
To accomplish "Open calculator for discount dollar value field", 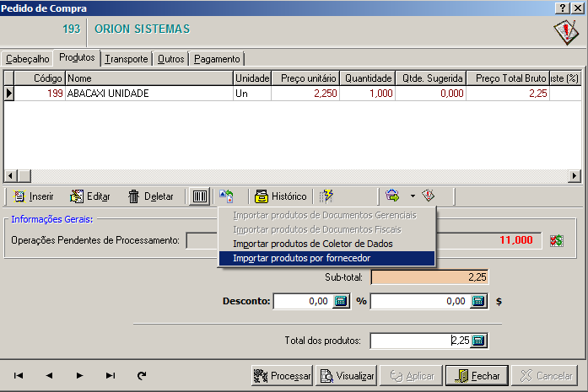I will [x=477, y=301].
